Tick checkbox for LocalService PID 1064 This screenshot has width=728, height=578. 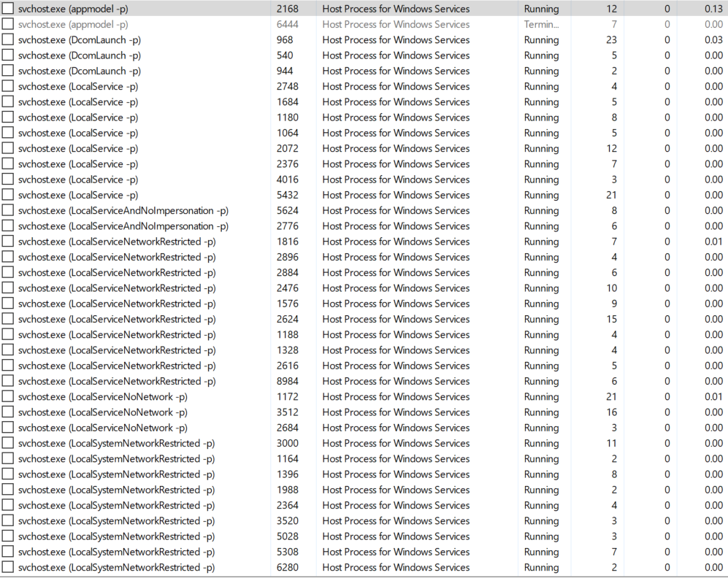tap(7, 133)
